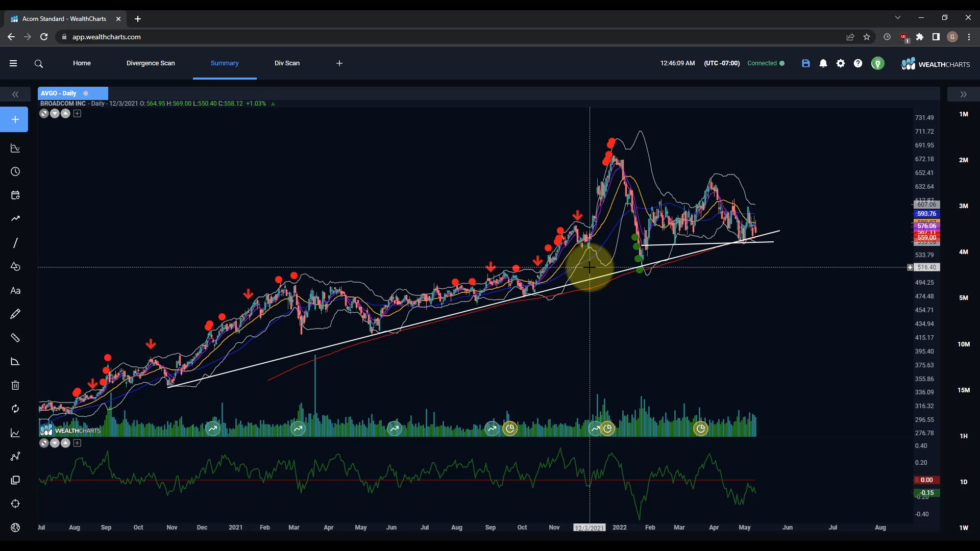The height and width of the screenshot is (551, 980).
Task: Open the hamburger main menu
Action: pyautogui.click(x=13, y=63)
